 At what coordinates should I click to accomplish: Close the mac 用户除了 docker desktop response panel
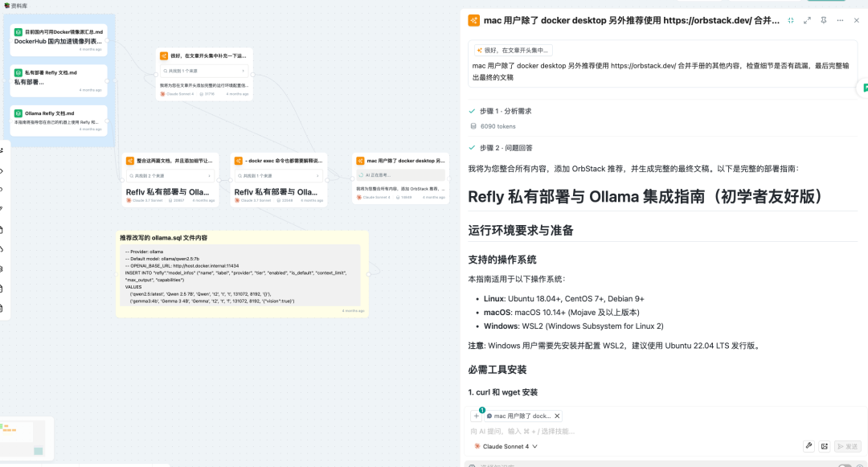(857, 20)
